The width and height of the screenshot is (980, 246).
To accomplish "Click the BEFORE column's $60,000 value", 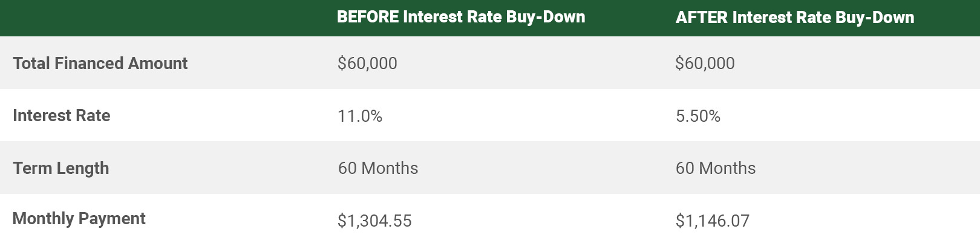I will coord(367,63).
